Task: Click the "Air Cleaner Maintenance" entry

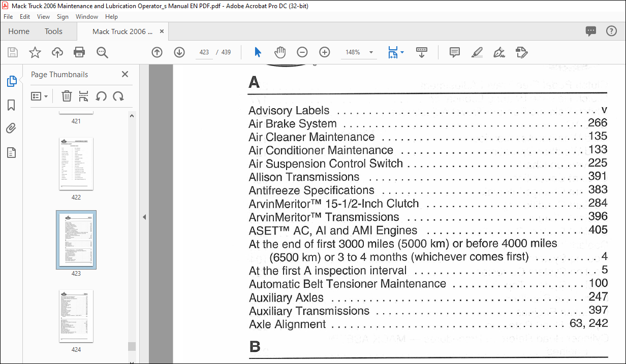Action: click(311, 137)
